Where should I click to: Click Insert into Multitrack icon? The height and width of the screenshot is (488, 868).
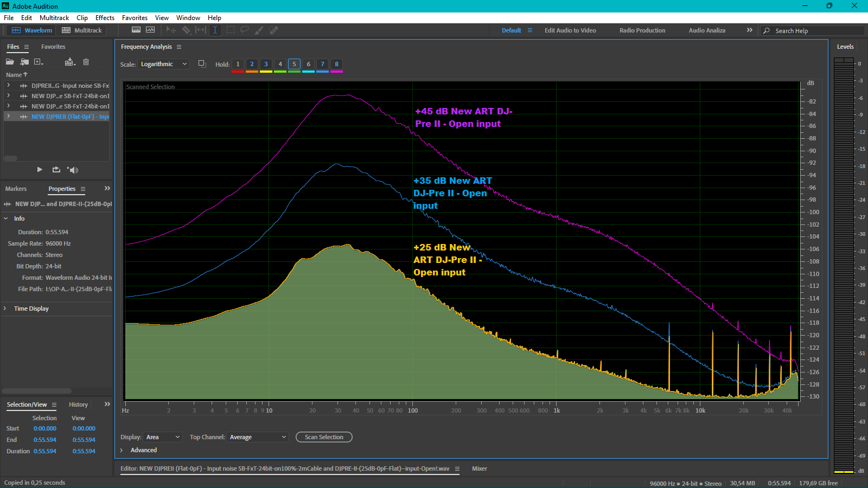tap(69, 62)
